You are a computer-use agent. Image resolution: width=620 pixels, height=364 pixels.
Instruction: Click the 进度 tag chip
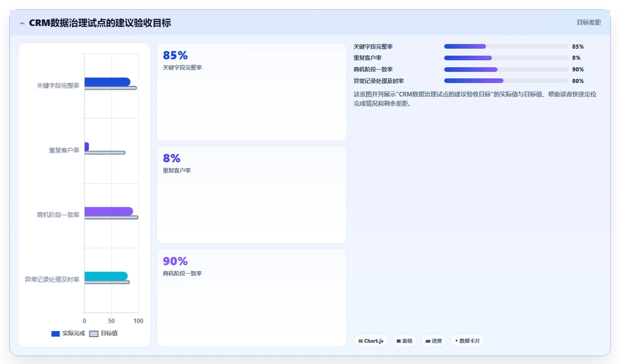(434, 341)
